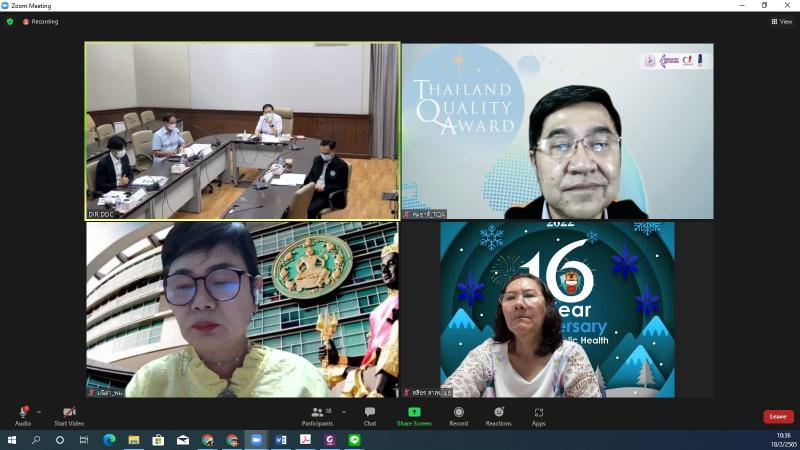Select the woman in yellow shirt video tile
The width and height of the screenshot is (800, 450).
[x=242, y=310]
